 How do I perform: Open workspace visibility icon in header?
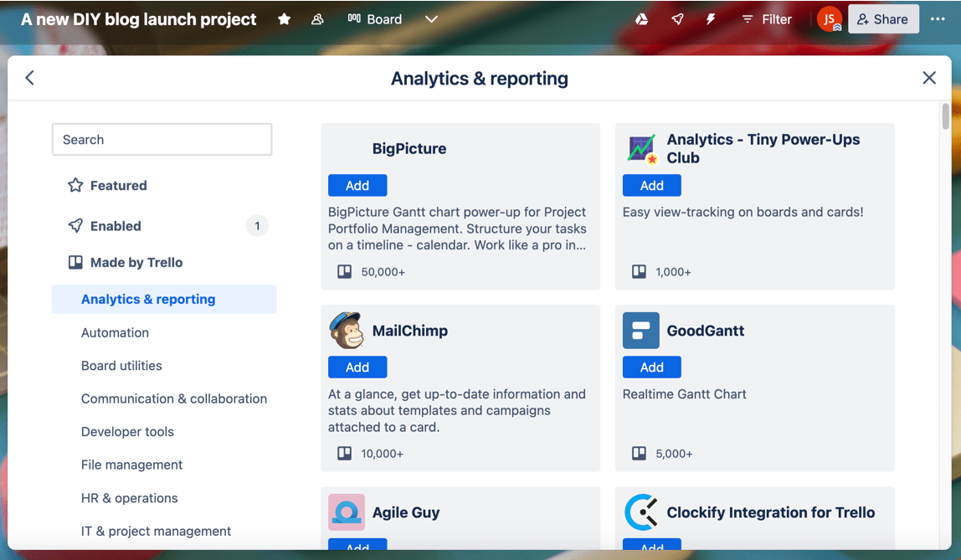[317, 19]
